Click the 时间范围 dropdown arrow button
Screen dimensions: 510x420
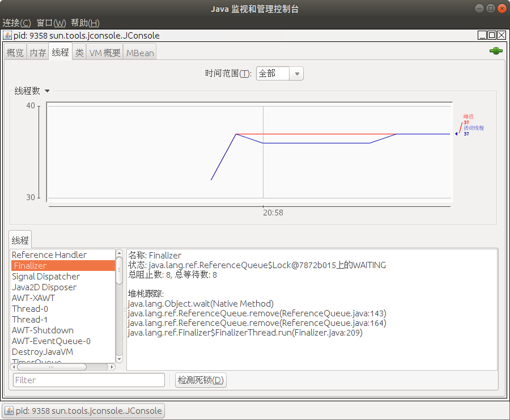click(296, 74)
